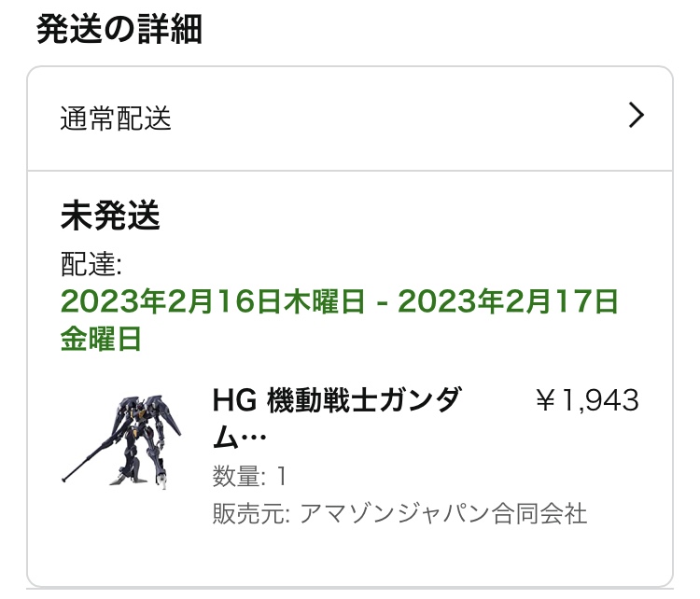Image resolution: width=700 pixels, height=599 pixels.
Task: Open the truncated title ellipsis ム…
Action: click(x=239, y=437)
